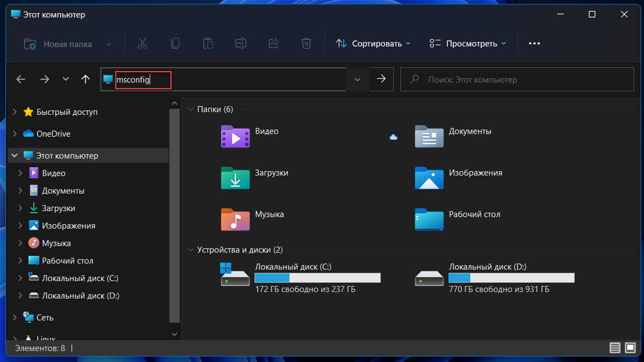Collapse Этот компьютер in sidebar
Viewport: 644px width, 362px height.
coord(15,155)
